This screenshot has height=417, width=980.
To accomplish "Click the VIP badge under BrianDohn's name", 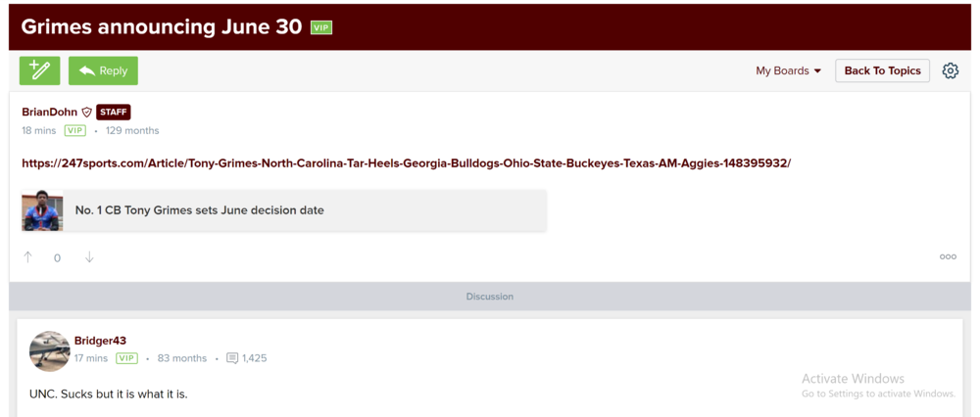I will click(x=74, y=130).
